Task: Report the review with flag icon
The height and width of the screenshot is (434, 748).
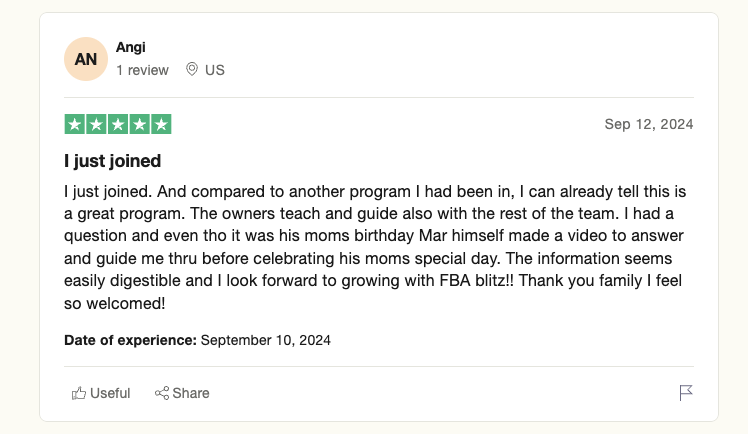Action: point(686,393)
